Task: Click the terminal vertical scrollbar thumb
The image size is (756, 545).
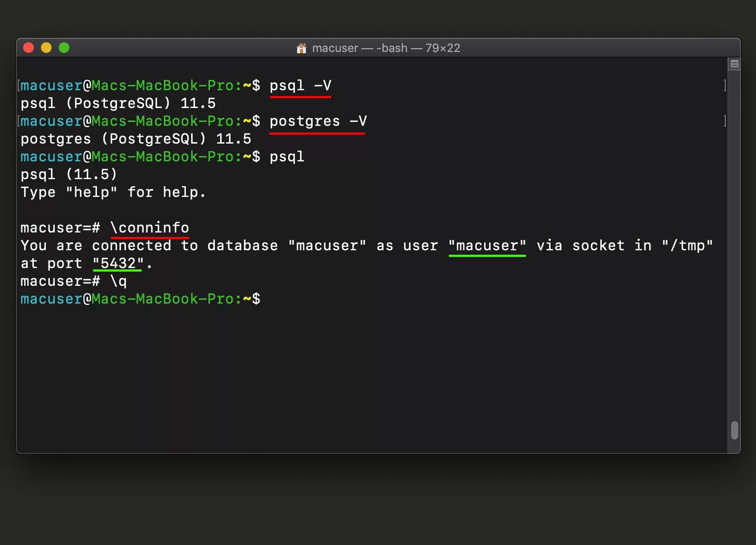Action: tap(735, 430)
